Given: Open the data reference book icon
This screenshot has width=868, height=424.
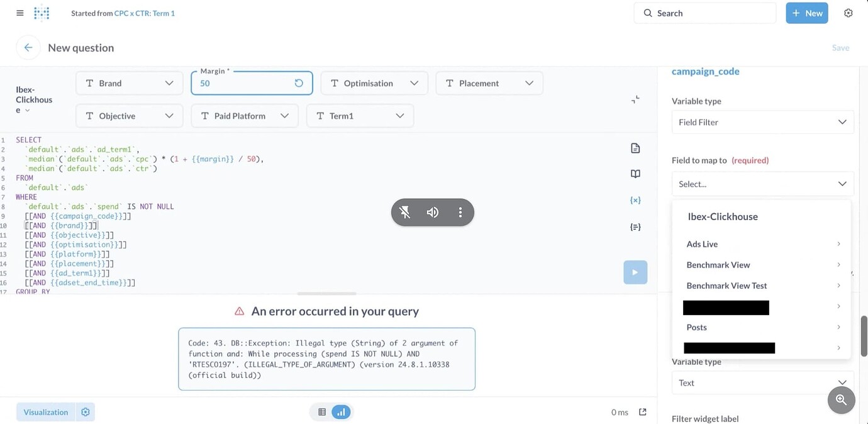Looking at the screenshot, I should 635,174.
